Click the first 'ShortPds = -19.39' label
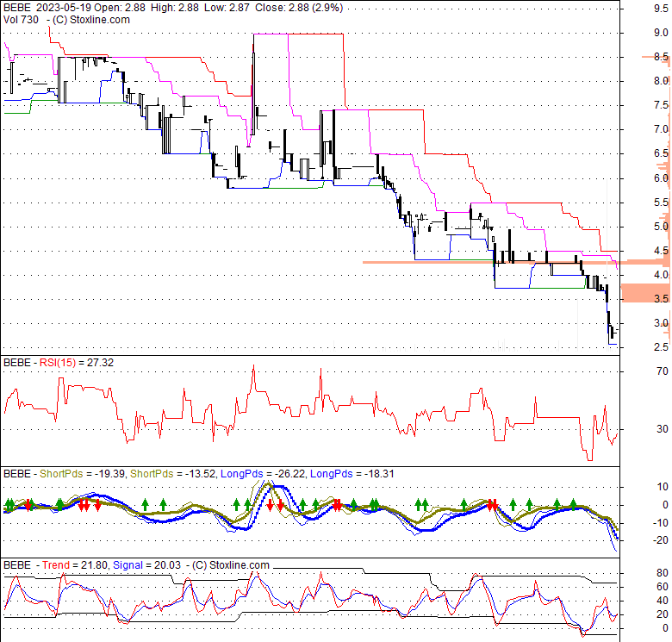672x642 pixels. [x=82, y=474]
